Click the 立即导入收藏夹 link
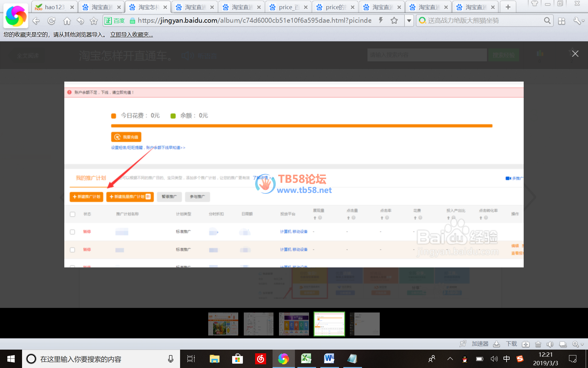 pos(131,35)
